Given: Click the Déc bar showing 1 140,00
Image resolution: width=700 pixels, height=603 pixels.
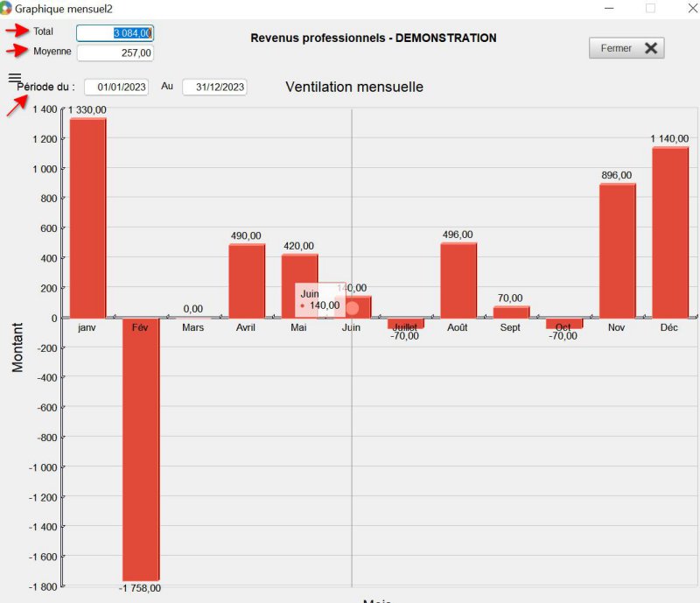Looking at the screenshot, I should click(670, 232).
